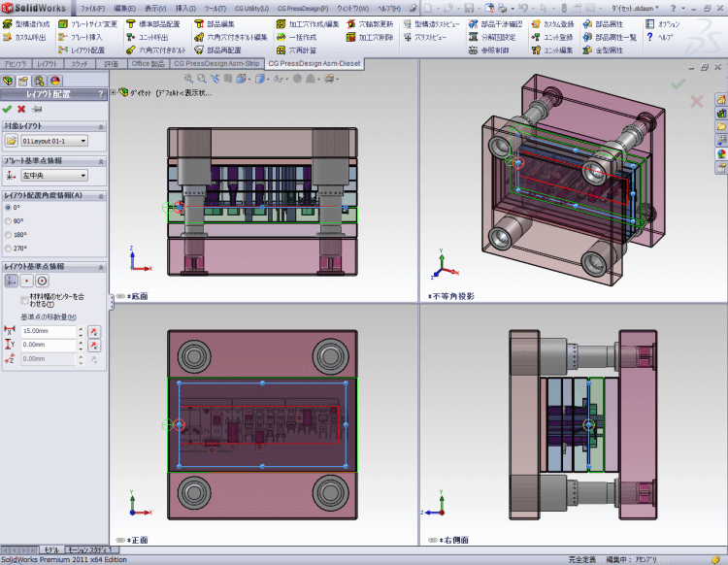Click プレート挿入 tool
This screenshot has height=565, width=728.
tap(81, 37)
